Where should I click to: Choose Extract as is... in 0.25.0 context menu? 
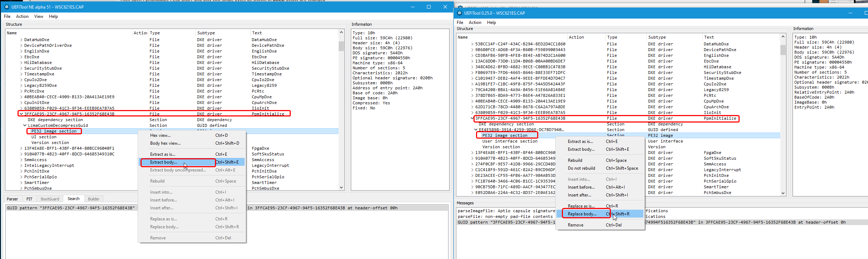pos(600,141)
